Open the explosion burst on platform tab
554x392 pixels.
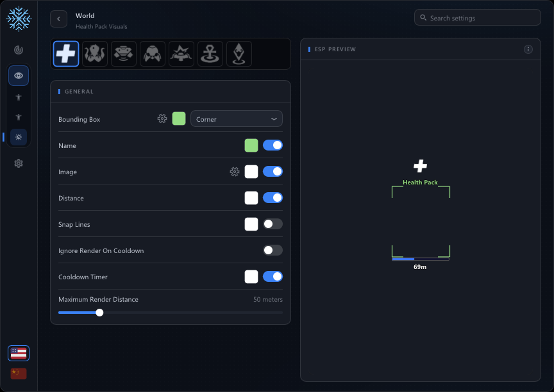(x=181, y=54)
